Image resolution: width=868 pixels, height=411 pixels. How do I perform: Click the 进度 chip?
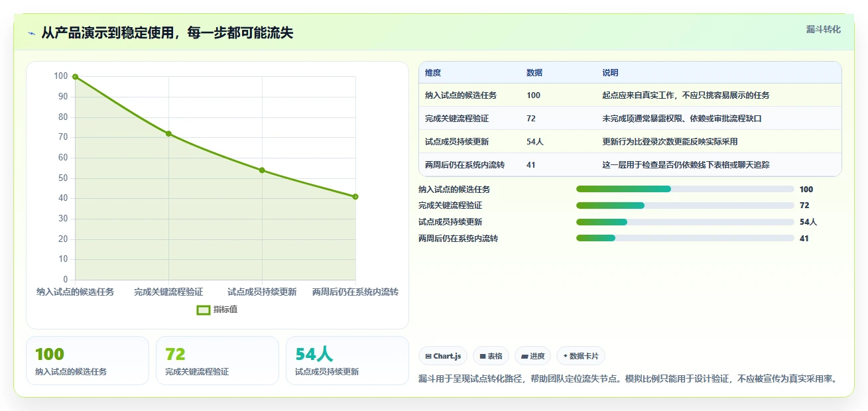(x=533, y=356)
